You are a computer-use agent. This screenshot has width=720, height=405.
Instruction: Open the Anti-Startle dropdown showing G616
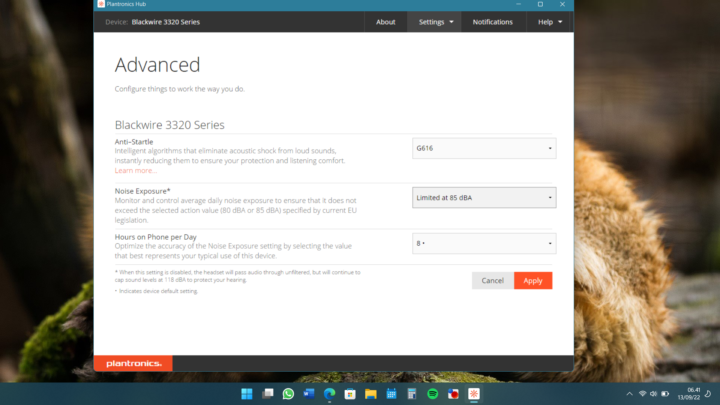pyautogui.click(x=484, y=148)
